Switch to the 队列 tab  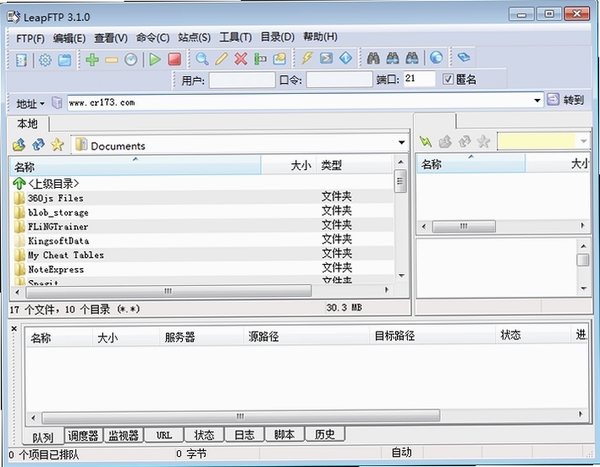[43, 437]
